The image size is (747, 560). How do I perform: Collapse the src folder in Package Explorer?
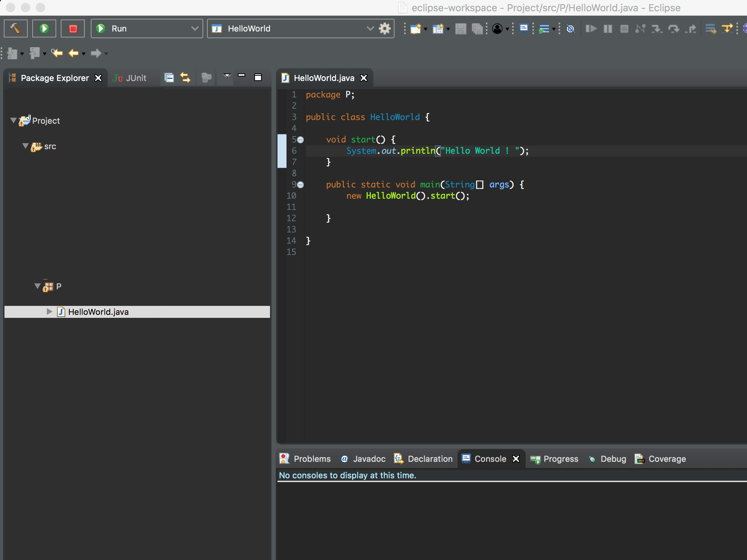25,146
